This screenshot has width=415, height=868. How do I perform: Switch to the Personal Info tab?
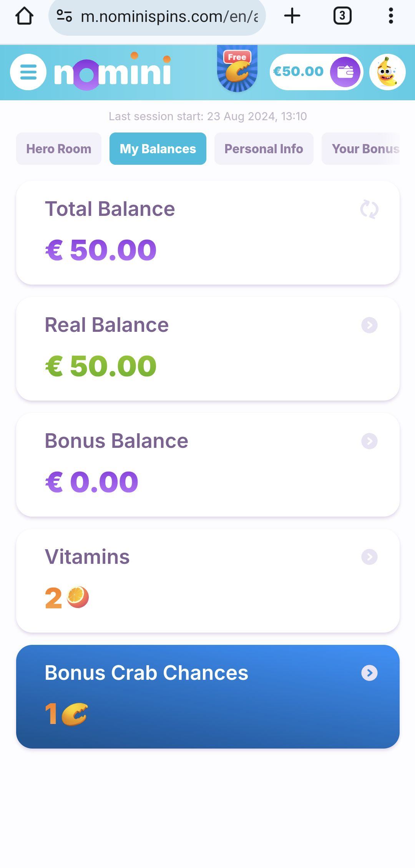point(264,149)
